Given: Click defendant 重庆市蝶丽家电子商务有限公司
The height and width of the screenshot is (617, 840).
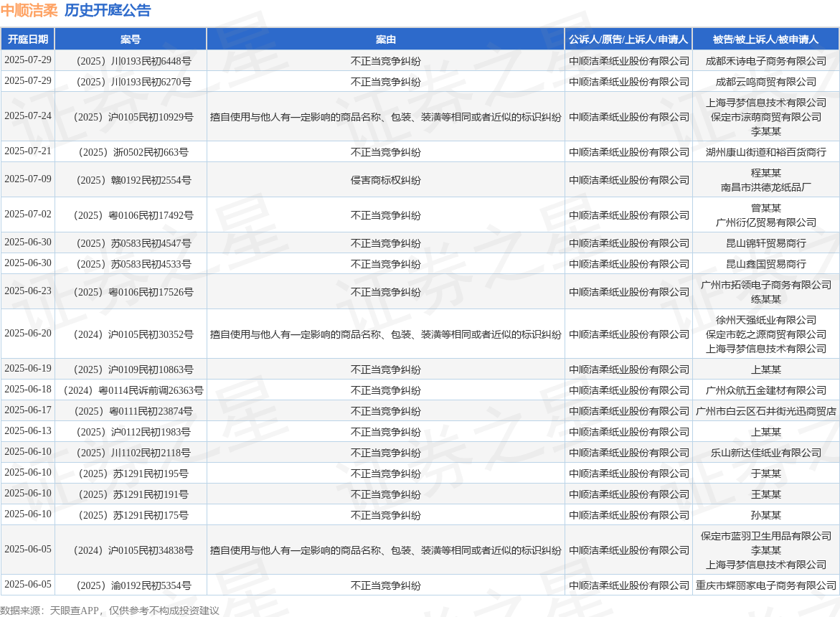Looking at the screenshot, I should [765, 586].
